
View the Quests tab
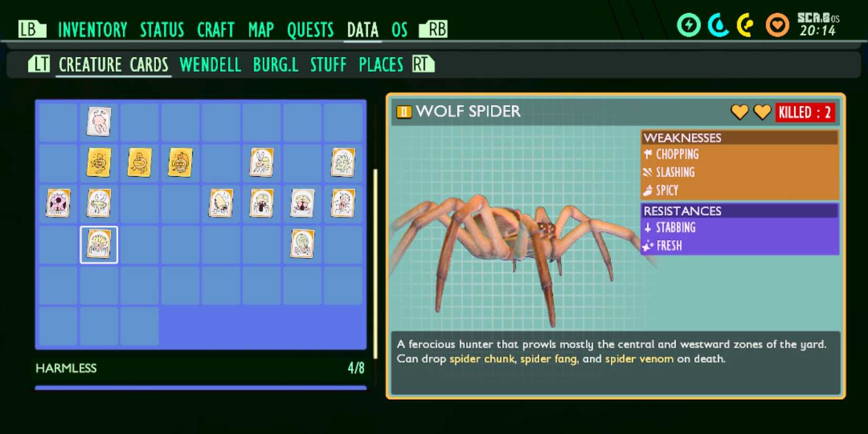click(310, 29)
